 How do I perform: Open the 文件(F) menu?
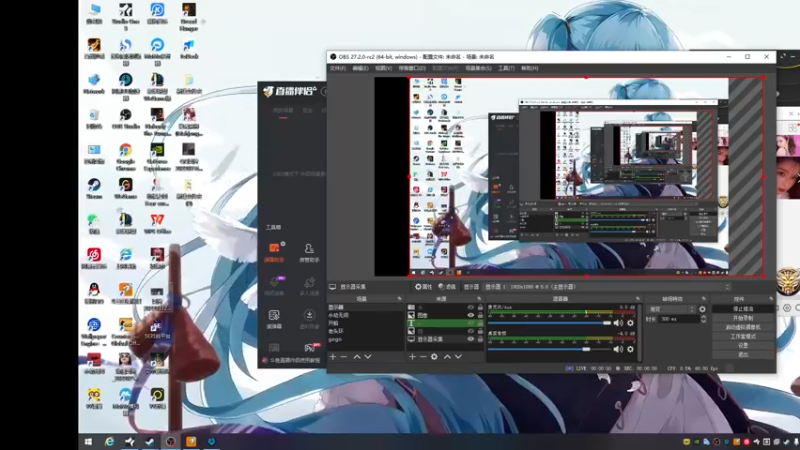pyautogui.click(x=337, y=68)
